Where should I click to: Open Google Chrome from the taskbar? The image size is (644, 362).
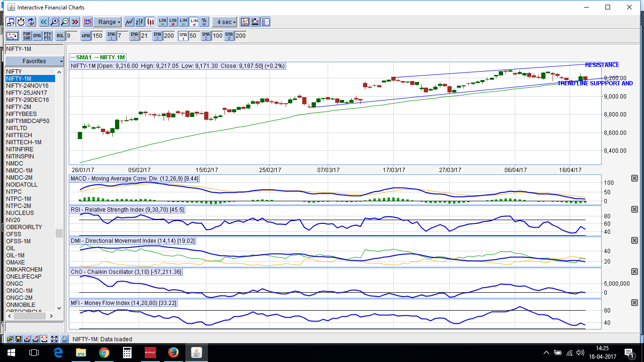tap(104, 353)
